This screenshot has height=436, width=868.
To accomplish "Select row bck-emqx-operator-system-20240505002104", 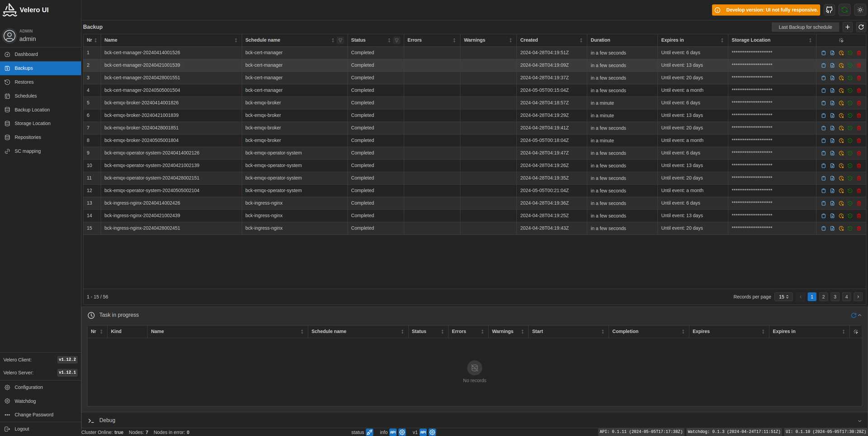I will (x=474, y=191).
